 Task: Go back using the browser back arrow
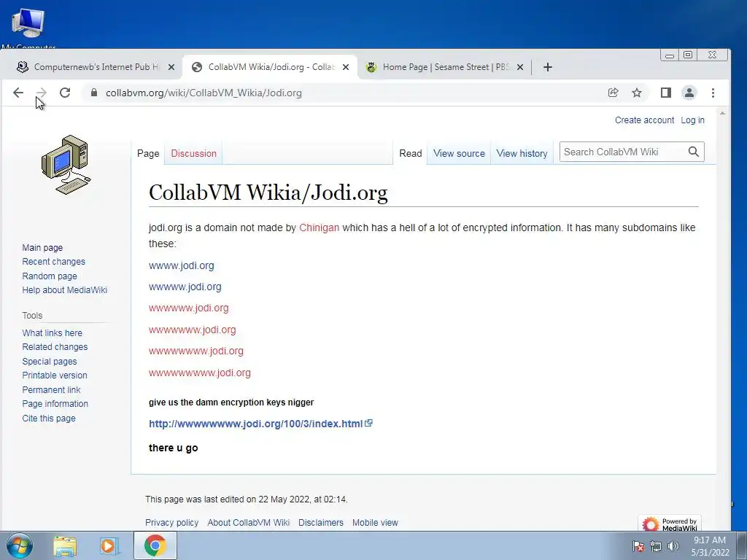[18, 93]
